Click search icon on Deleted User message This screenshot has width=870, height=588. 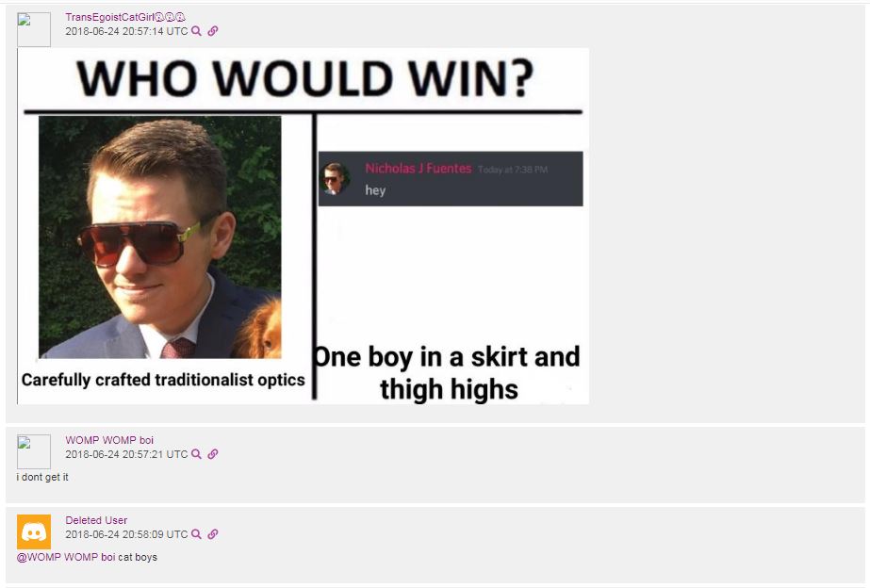click(x=196, y=534)
